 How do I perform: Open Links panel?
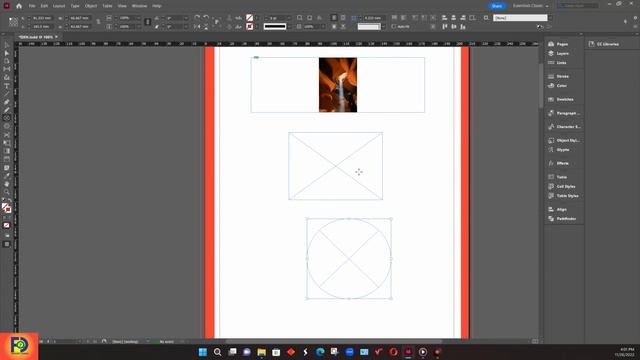pyautogui.click(x=562, y=63)
